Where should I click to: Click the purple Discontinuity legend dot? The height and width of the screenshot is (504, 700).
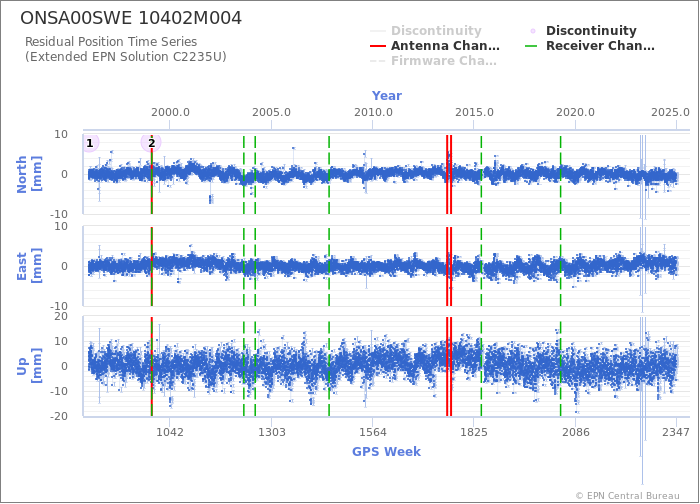[533, 31]
